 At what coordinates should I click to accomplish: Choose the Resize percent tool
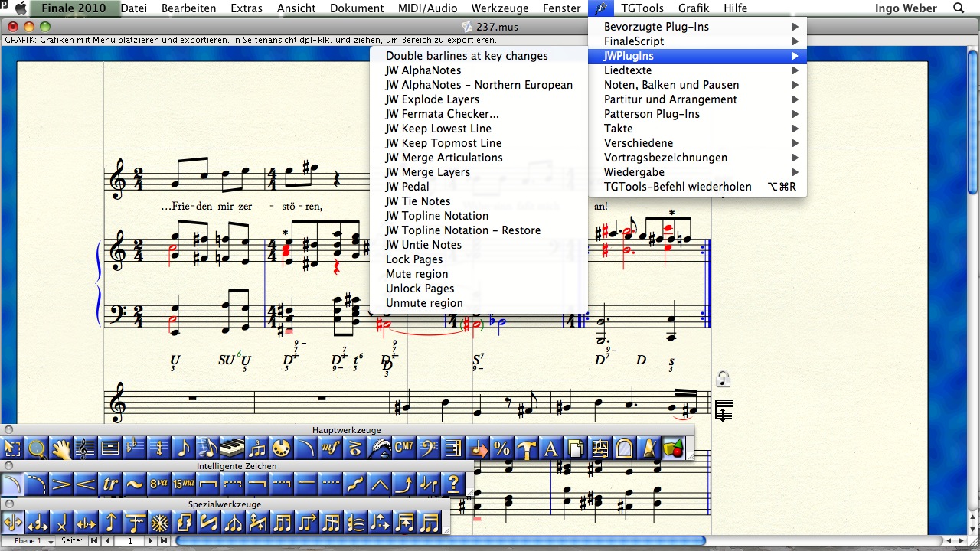click(501, 448)
